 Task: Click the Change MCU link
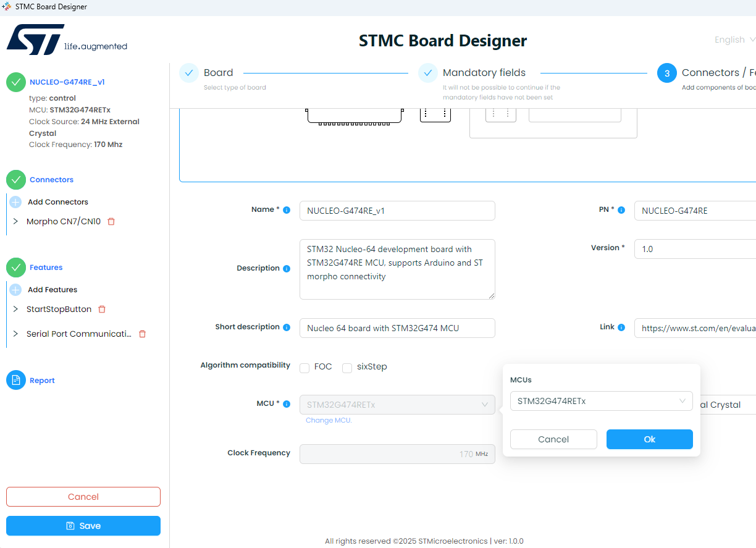(x=328, y=419)
